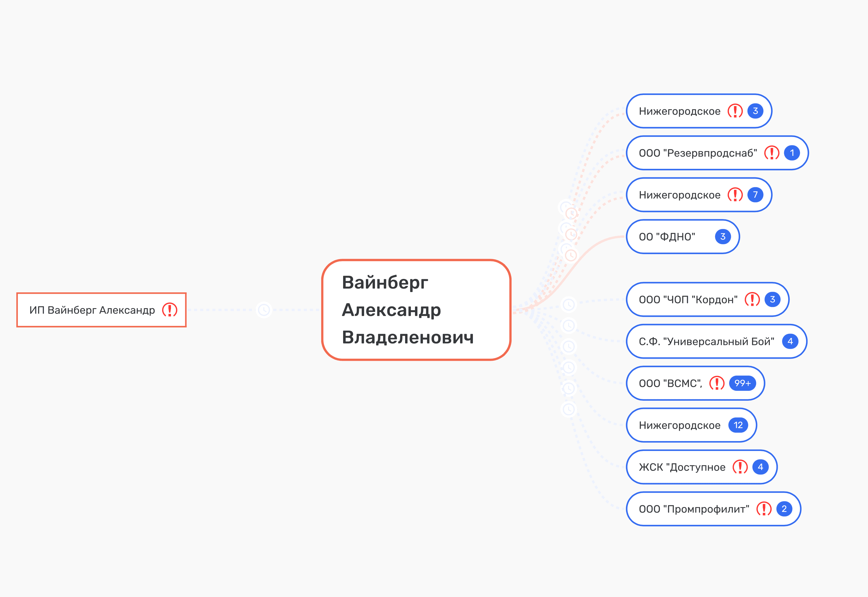Click warning icon on ООО "Промпрофилит" node
868x597 pixels.
point(764,509)
